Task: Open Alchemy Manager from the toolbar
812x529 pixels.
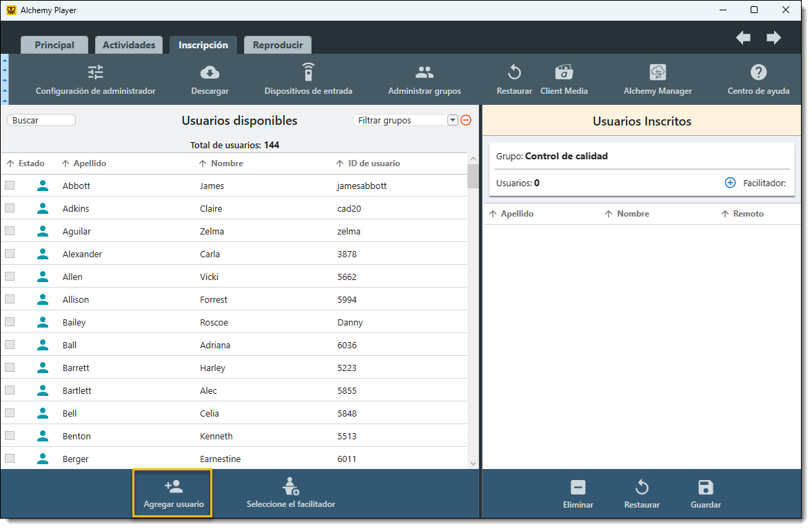Action: coord(658,72)
